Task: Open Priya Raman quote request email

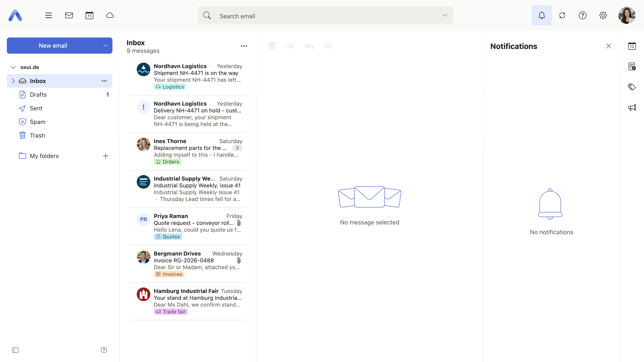Action: [188, 227]
